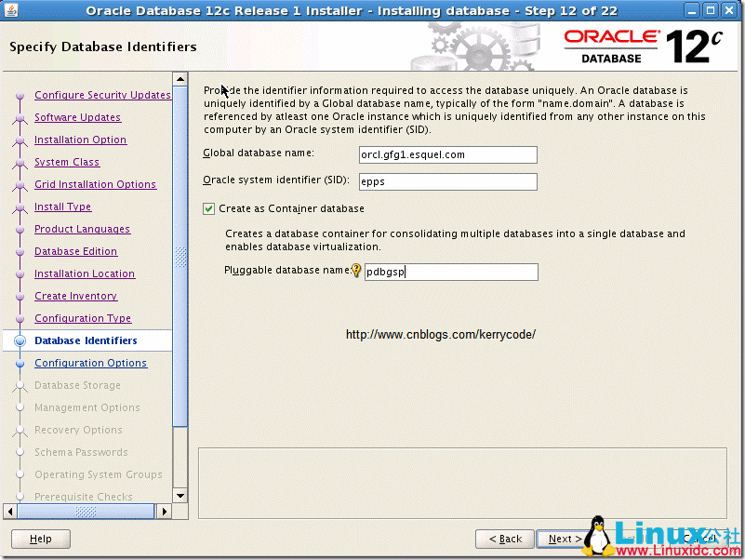This screenshot has width=745, height=560.
Task: Click the 12c logo in the banner
Action: [x=689, y=42]
